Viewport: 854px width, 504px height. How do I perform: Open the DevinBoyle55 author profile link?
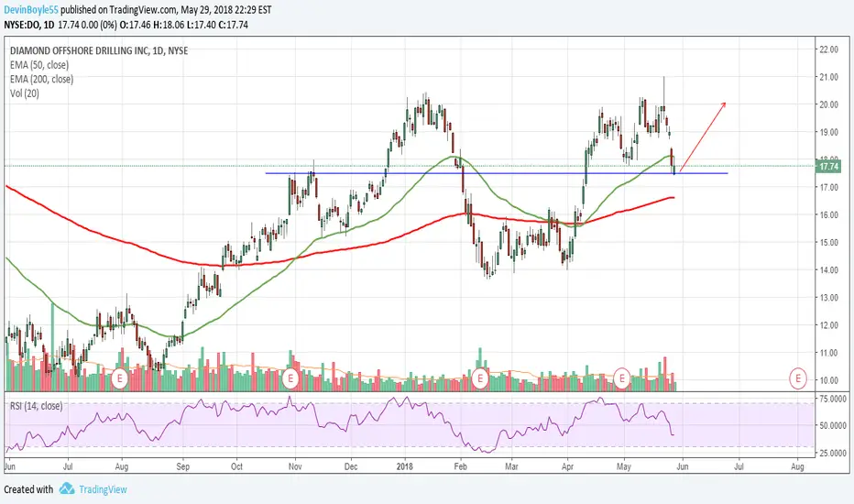[x=31, y=10]
